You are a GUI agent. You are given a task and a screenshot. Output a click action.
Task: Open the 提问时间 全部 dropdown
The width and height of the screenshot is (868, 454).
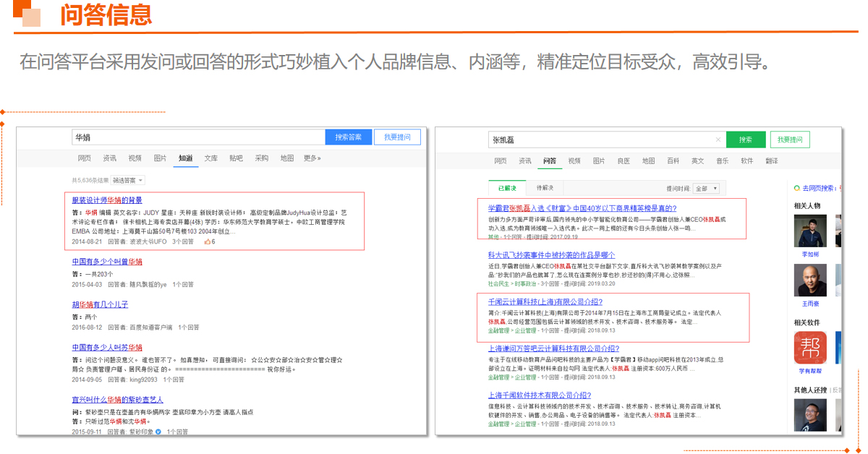pos(706,188)
